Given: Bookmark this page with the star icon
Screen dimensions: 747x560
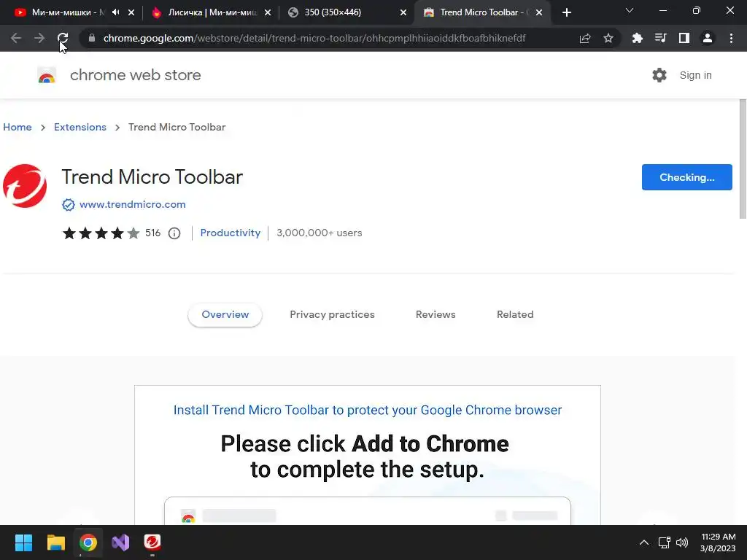Looking at the screenshot, I should (x=608, y=38).
